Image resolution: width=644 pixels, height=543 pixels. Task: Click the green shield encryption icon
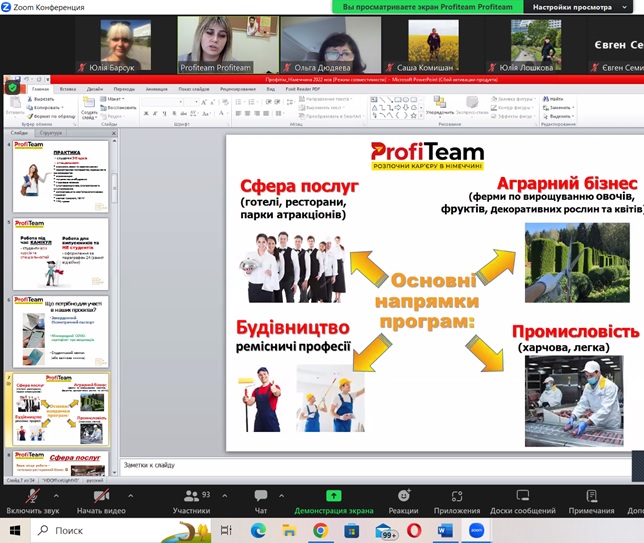click(12, 87)
